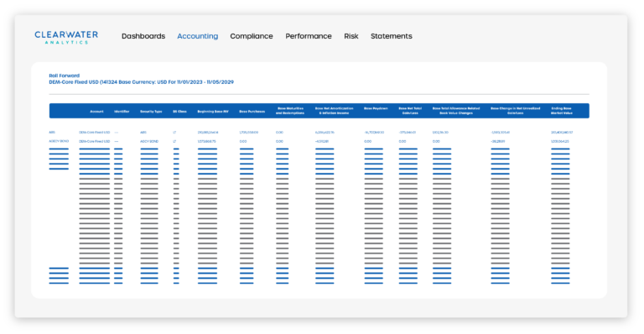Image resolution: width=644 pixels, height=334 pixels.
Task: Click Net Unrealized Gain/Loss value in AGCY BOND row
Action: [x=498, y=141]
